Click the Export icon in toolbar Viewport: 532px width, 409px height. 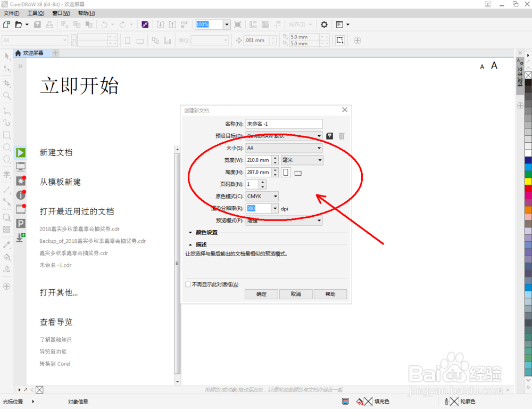172,24
